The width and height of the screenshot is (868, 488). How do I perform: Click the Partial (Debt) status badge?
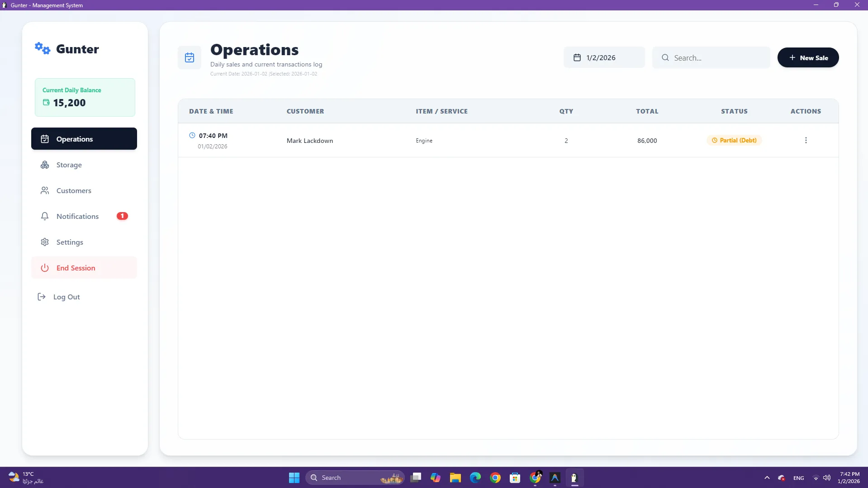click(x=734, y=140)
